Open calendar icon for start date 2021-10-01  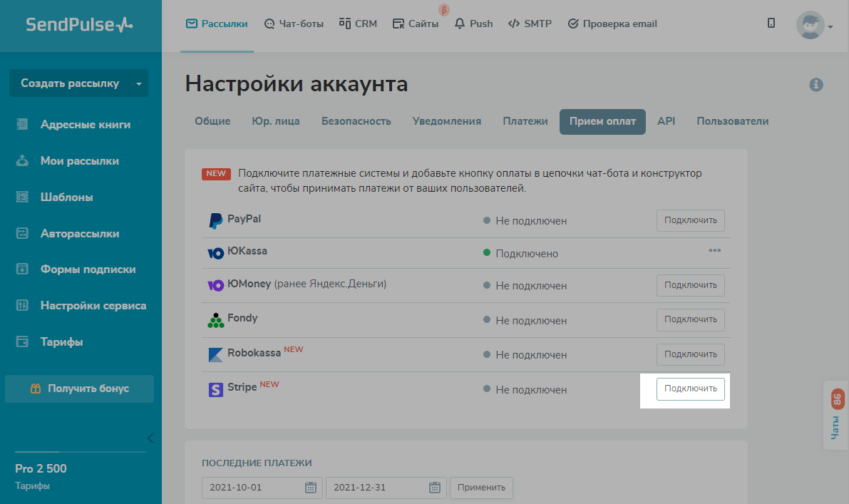[311, 488]
